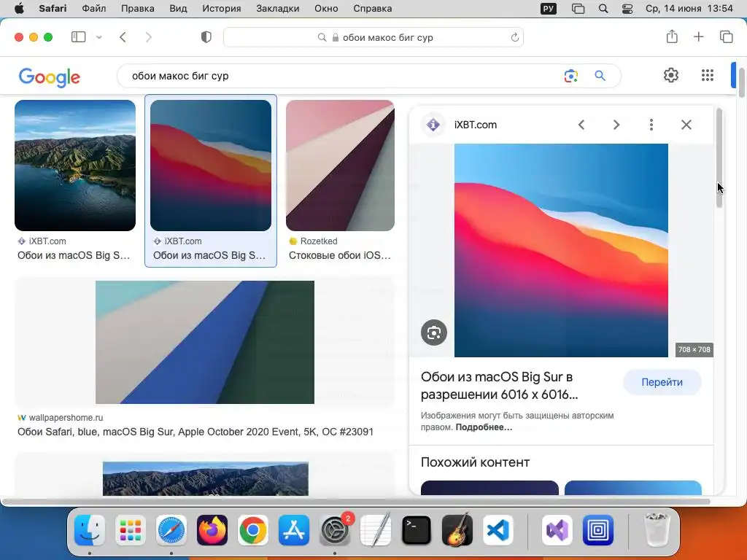Open the Safari share menu
The width and height of the screenshot is (747, 560).
[672, 36]
